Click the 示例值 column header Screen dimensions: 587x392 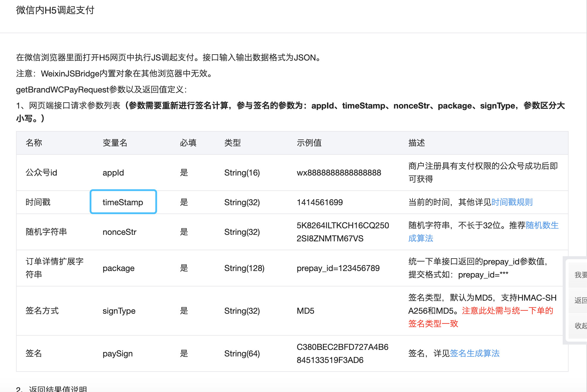point(309,143)
